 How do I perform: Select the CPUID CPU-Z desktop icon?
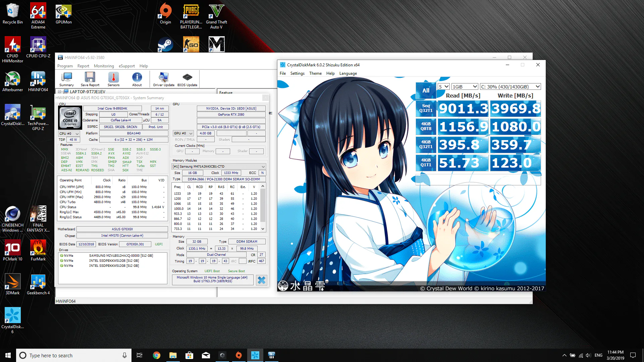click(38, 47)
